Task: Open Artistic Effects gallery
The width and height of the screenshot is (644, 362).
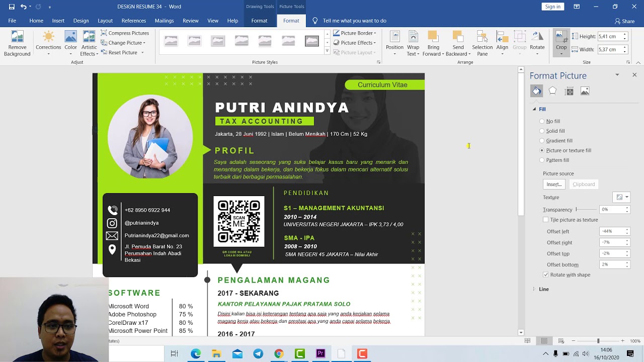Action: coord(89,43)
